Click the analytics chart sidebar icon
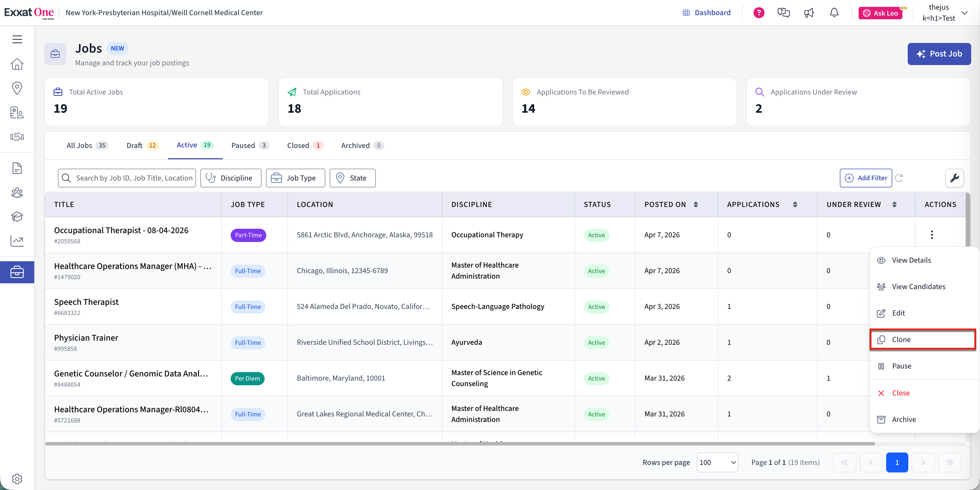980x490 pixels. click(17, 241)
